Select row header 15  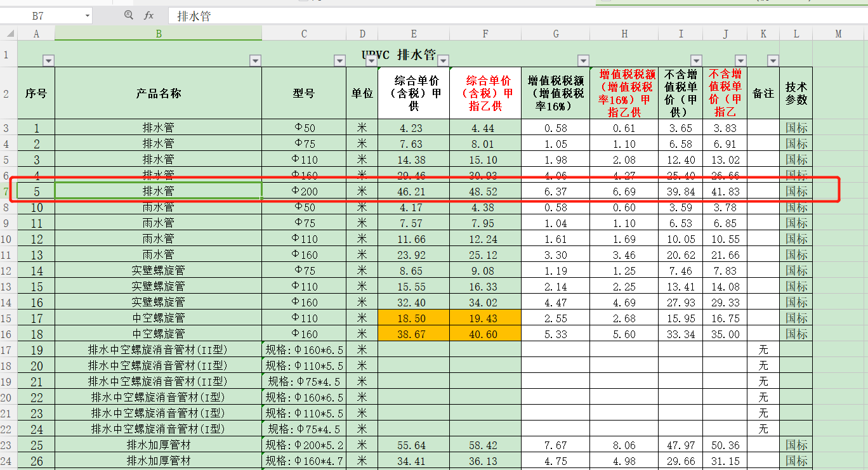pos(9,317)
